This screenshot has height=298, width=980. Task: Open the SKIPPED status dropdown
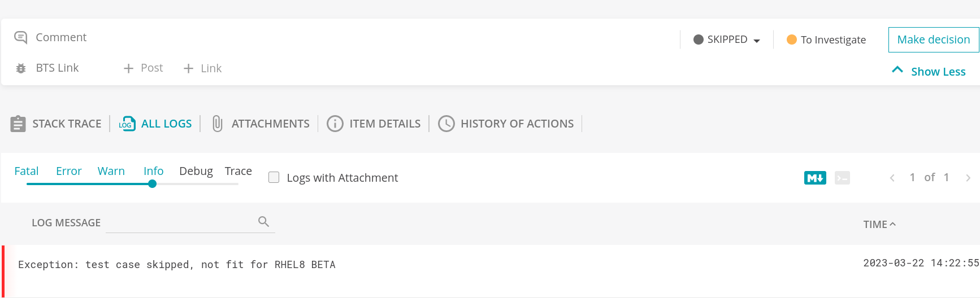727,40
